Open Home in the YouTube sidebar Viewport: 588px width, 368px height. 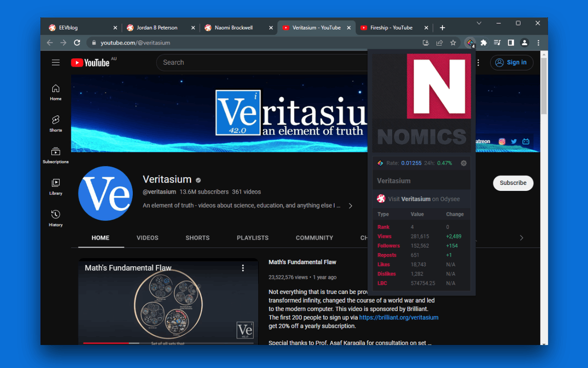[x=56, y=92]
